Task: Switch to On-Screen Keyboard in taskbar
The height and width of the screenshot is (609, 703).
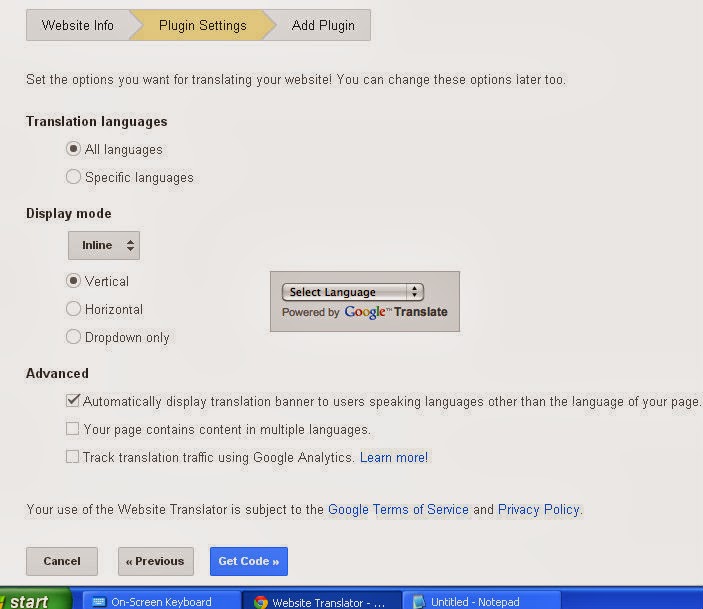Action: pyautogui.click(x=162, y=602)
